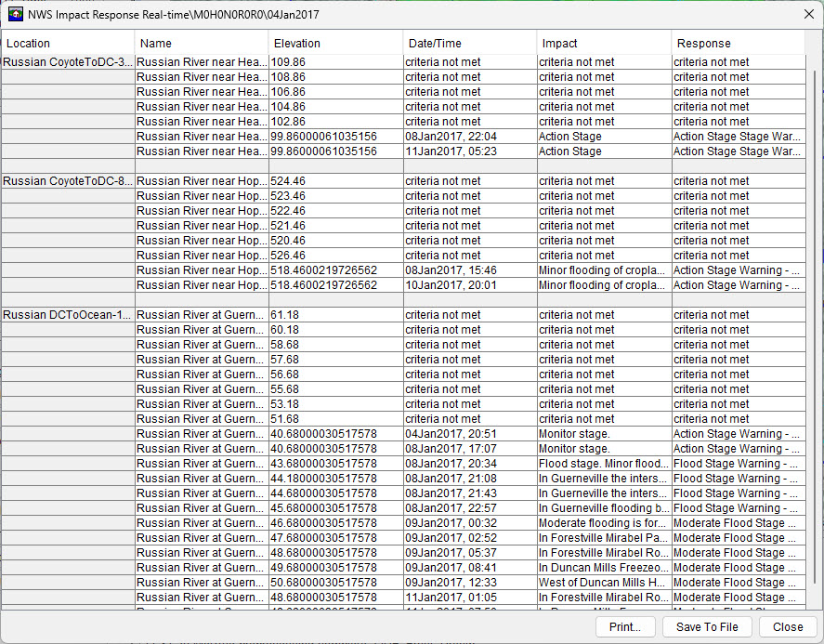
Task: Click the Impact column header
Action: (603, 43)
